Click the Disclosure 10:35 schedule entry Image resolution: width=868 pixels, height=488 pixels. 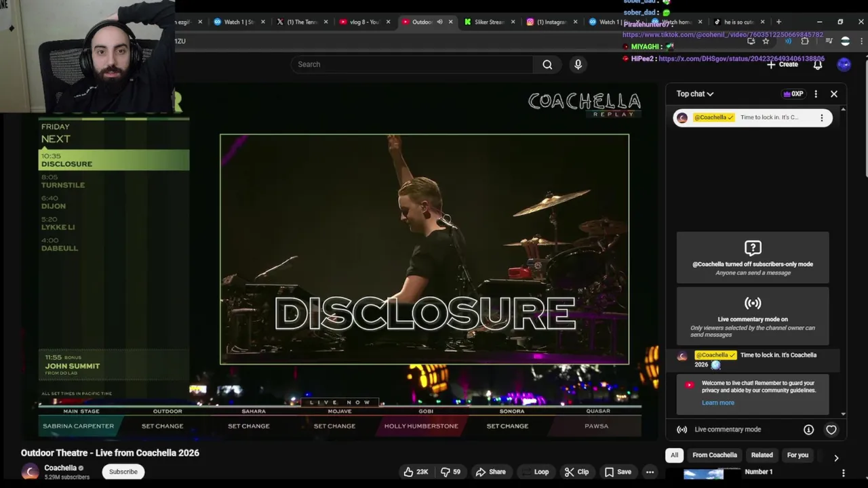(x=114, y=161)
